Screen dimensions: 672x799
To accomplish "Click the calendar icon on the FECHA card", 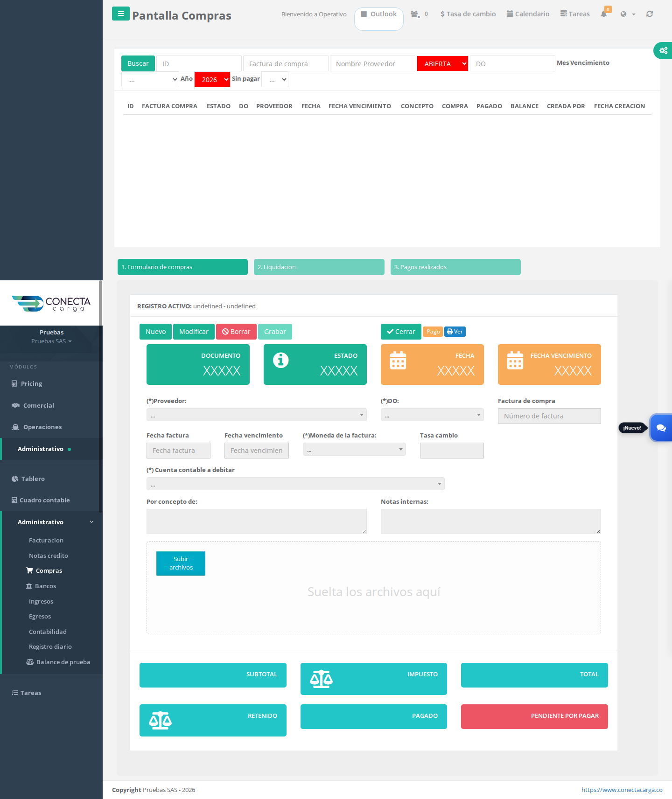I will click(x=398, y=360).
